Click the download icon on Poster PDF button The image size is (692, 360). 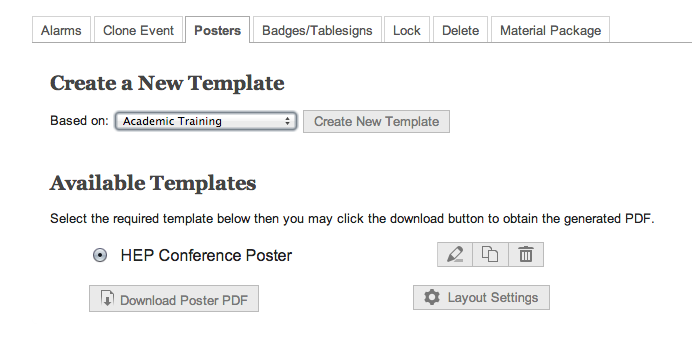[x=107, y=298]
